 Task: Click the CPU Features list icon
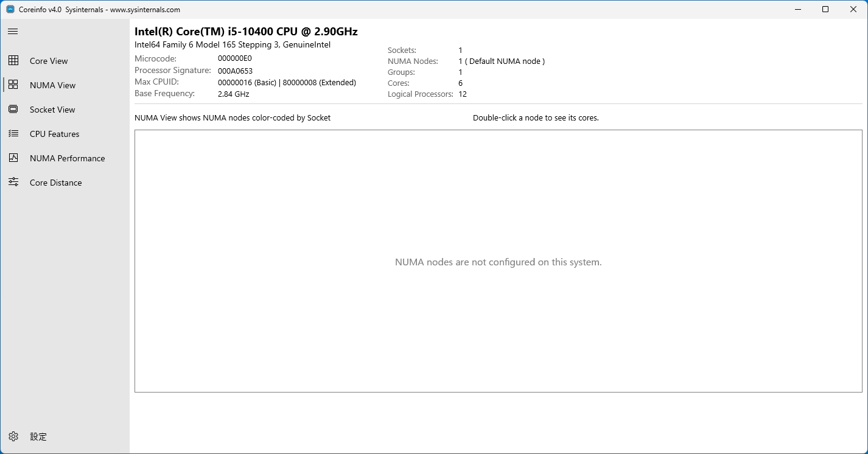coord(13,134)
